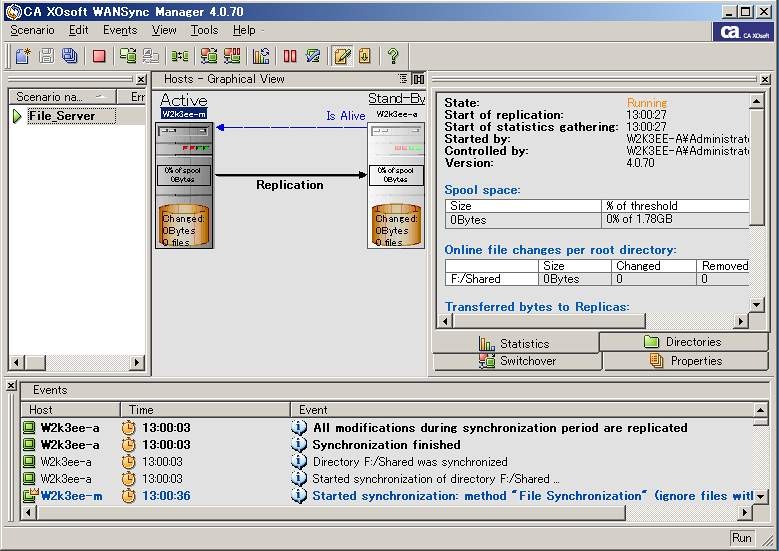Screen dimensions: 779x551
Task: Click the New scenario toolbar icon
Action: pyautogui.click(x=23, y=56)
